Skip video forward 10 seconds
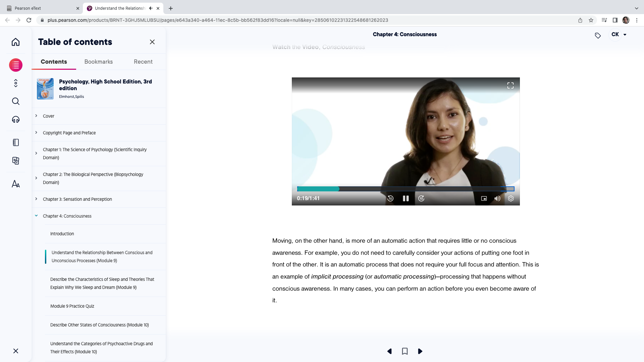Viewport: 644px width, 362px height. tap(421, 198)
